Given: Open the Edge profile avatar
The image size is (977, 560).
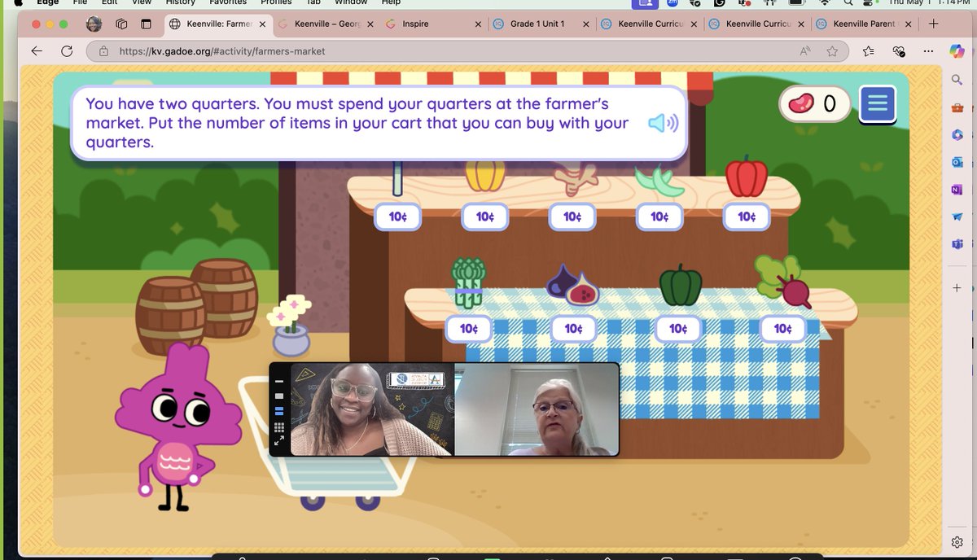Looking at the screenshot, I should pyautogui.click(x=94, y=24).
